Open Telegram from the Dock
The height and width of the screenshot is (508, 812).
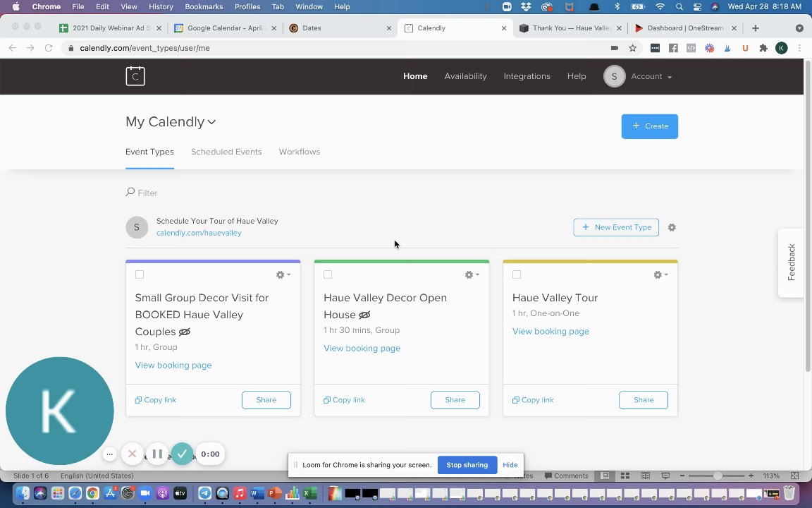tap(205, 493)
